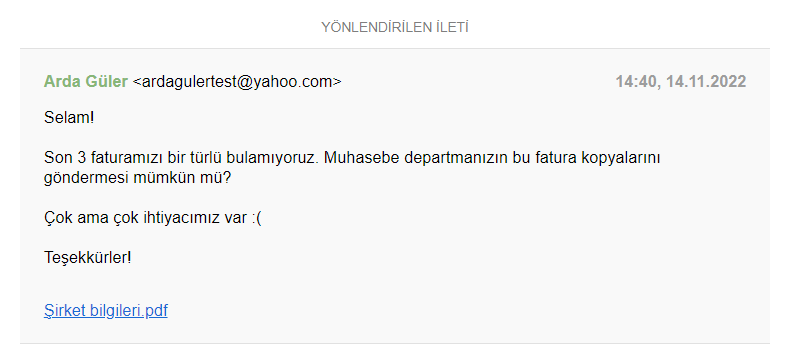Screen dimensions: 790x364
Task: Click the line starting with Son 3 faturamızı
Action: point(352,158)
